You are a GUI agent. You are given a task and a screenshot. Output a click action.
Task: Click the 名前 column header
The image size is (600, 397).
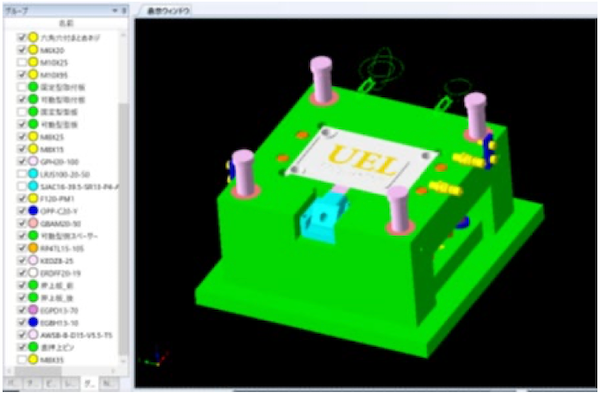click(x=66, y=23)
